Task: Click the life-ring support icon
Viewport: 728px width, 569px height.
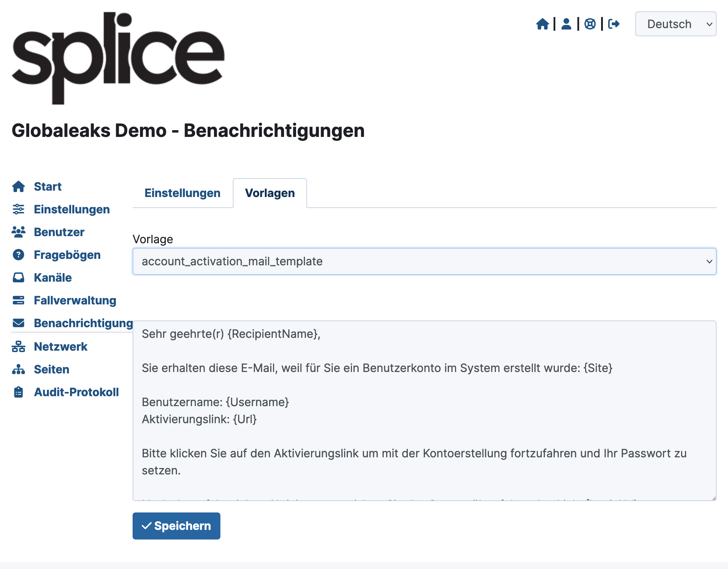Action: pos(590,24)
